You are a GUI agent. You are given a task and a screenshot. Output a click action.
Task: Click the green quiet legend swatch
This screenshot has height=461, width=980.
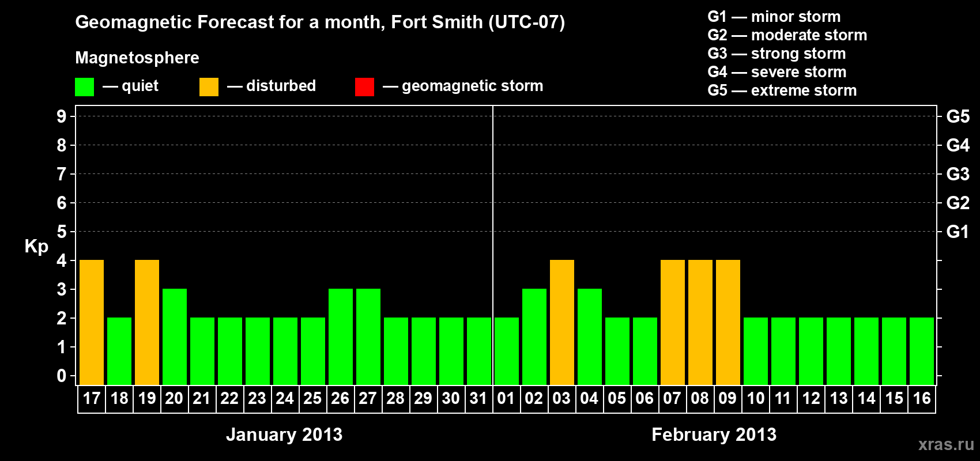(84, 87)
